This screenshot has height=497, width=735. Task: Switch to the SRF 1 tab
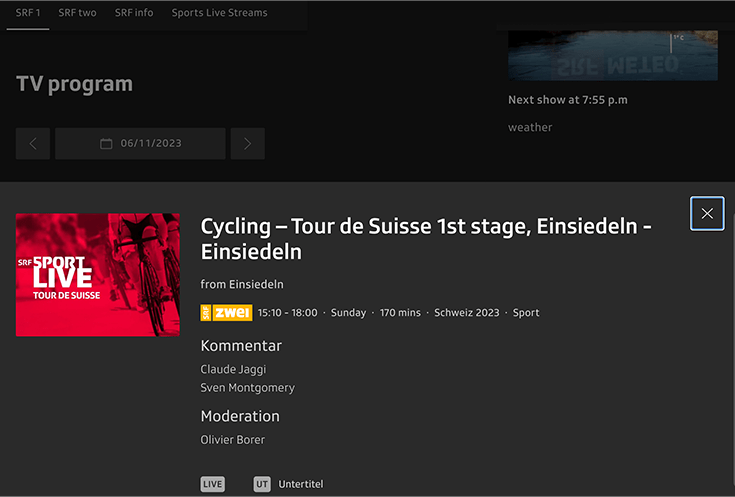pyautogui.click(x=28, y=13)
